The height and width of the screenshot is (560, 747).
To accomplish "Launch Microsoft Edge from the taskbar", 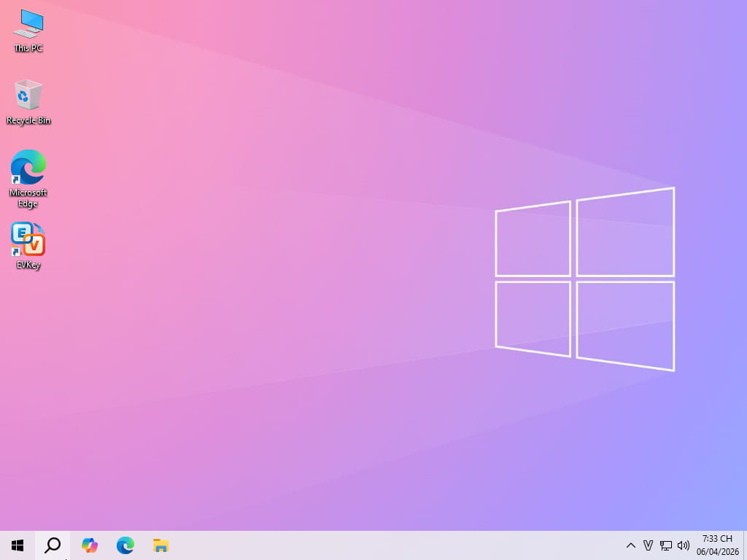I will pyautogui.click(x=125, y=545).
